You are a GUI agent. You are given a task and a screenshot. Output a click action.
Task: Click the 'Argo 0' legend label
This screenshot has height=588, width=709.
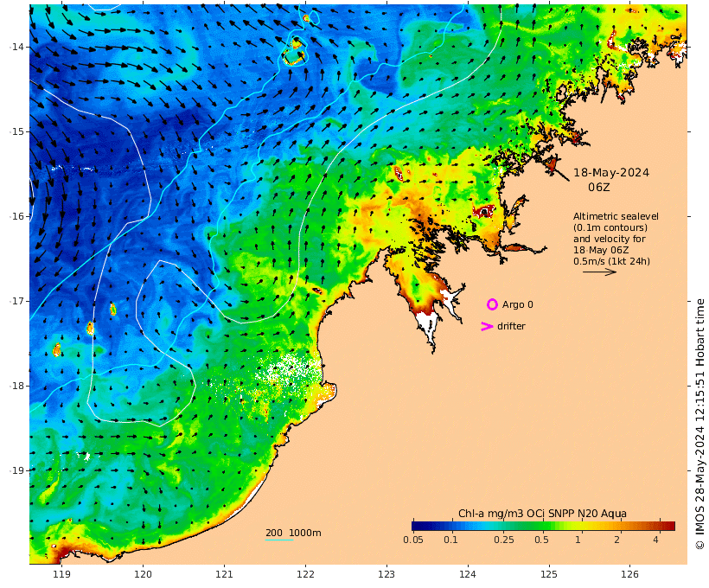[518, 305]
